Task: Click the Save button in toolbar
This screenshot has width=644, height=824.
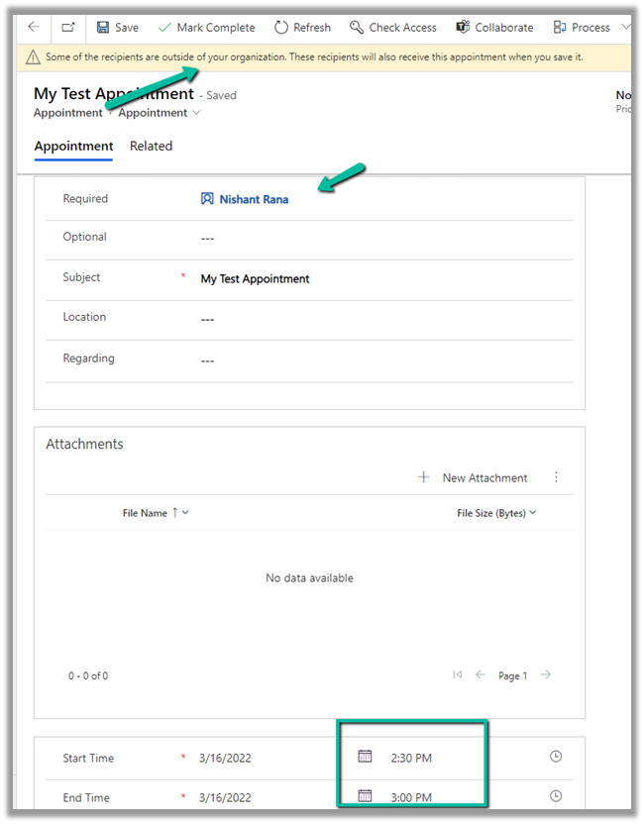Action: point(117,28)
